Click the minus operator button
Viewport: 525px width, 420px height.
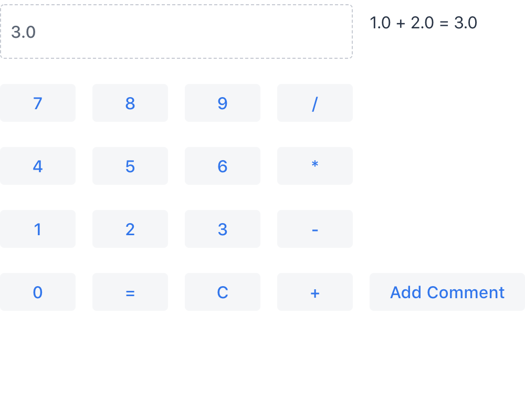tap(314, 229)
